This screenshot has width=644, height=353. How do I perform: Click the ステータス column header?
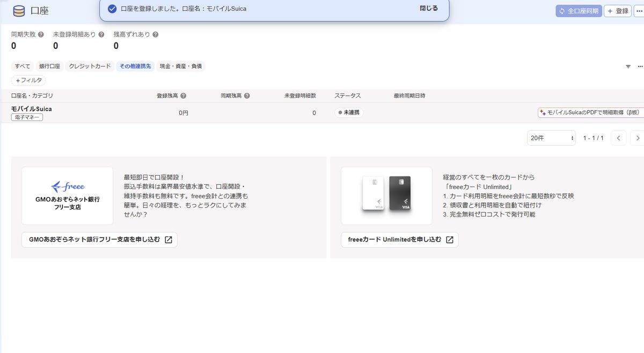click(348, 96)
